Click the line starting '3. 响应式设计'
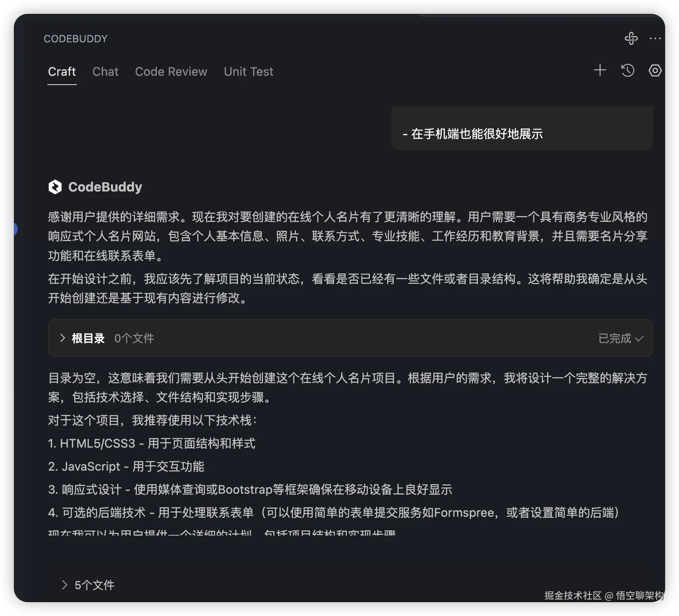Image resolution: width=679 pixels, height=616 pixels. (250, 489)
